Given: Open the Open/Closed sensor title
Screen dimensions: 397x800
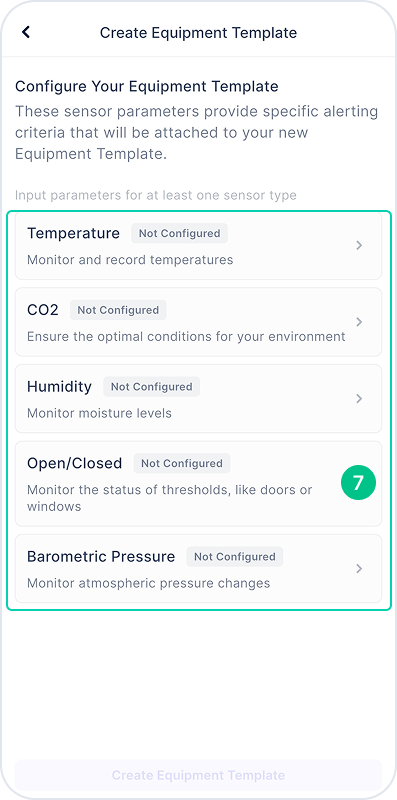Looking at the screenshot, I should click(x=75, y=463).
